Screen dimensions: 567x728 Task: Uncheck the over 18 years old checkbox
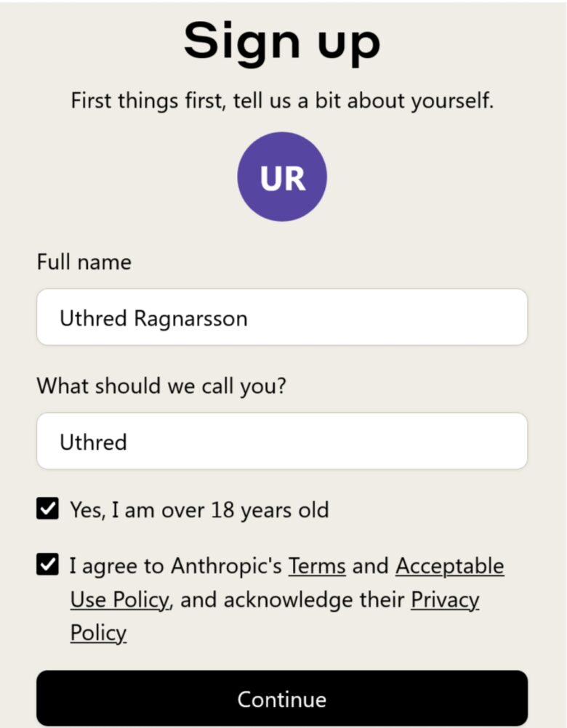click(47, 509)
